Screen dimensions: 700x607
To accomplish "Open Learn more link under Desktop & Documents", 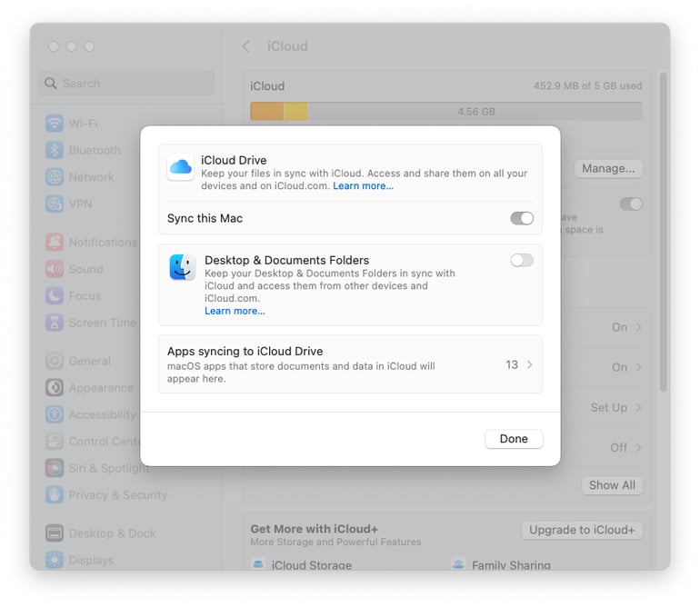I will (x=235, y=311).
